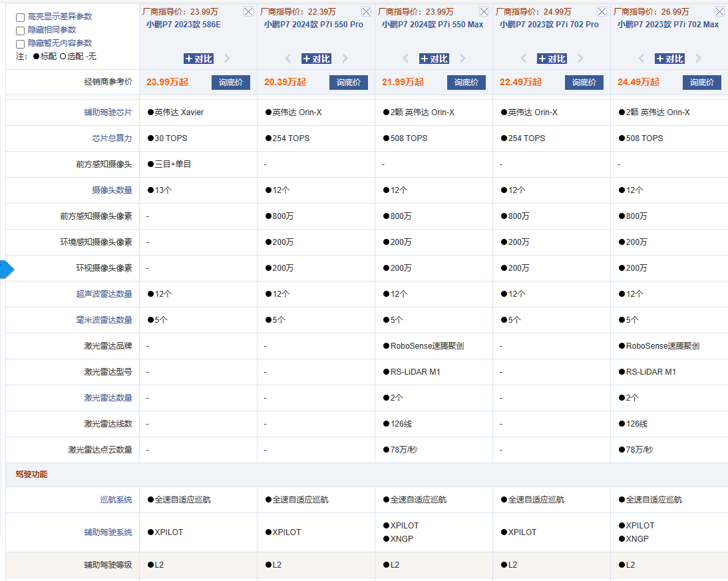Viewport: 728px width, 581px height.
Task: Click the 激光雷达点云数量 row label
Action: pos(100,450)
